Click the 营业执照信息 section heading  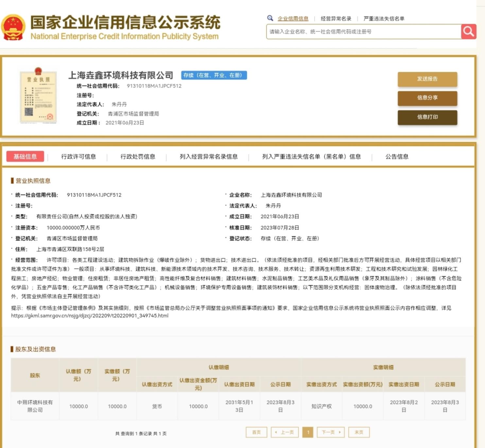[33, 181]
